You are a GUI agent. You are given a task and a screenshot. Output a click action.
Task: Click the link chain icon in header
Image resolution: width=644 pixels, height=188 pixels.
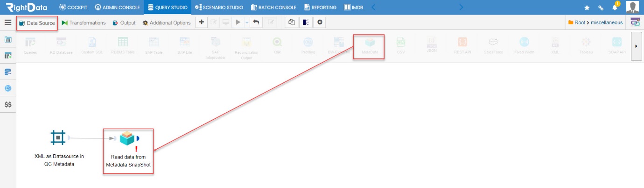click(601, 7)
